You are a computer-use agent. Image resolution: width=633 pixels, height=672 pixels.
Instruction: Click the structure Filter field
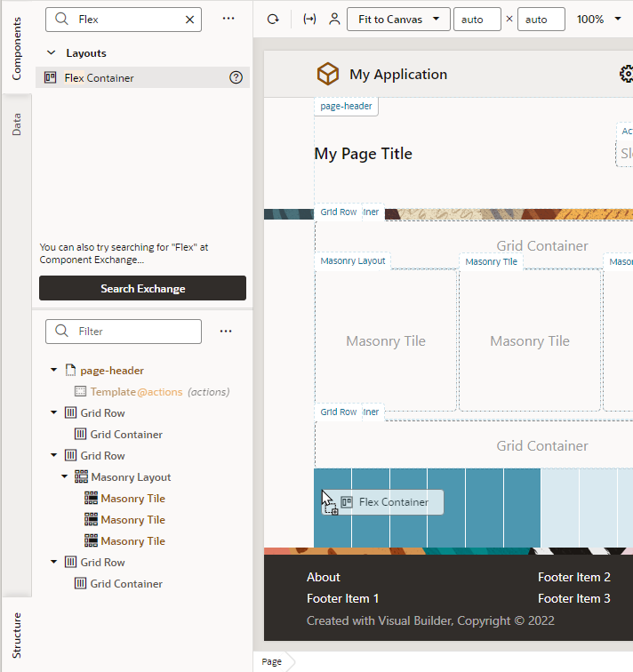click(124, 332)
